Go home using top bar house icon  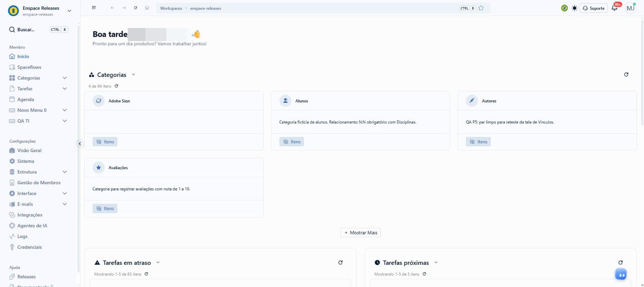[x=147, y=8]
